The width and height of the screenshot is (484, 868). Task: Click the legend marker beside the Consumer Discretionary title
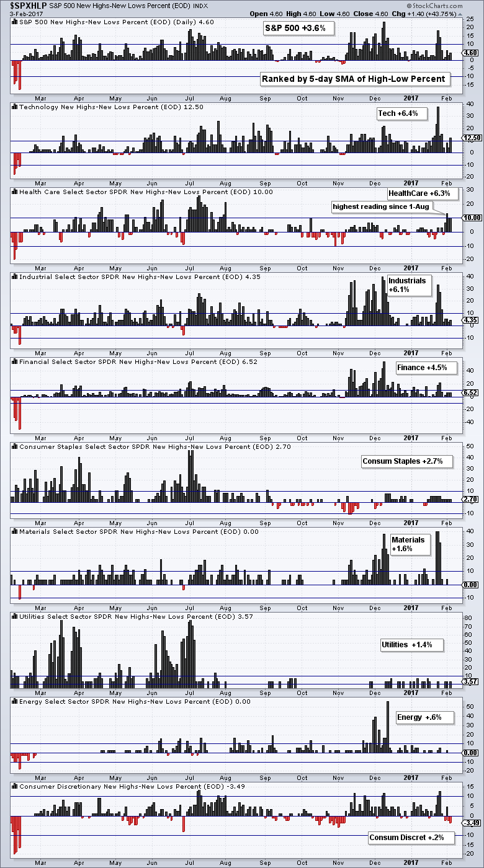tap(16, 786)
